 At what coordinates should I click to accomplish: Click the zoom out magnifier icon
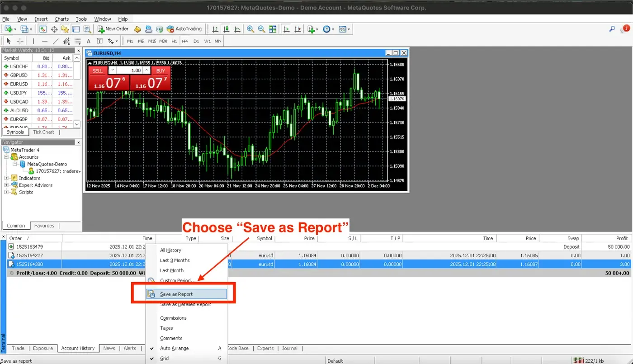261,29
